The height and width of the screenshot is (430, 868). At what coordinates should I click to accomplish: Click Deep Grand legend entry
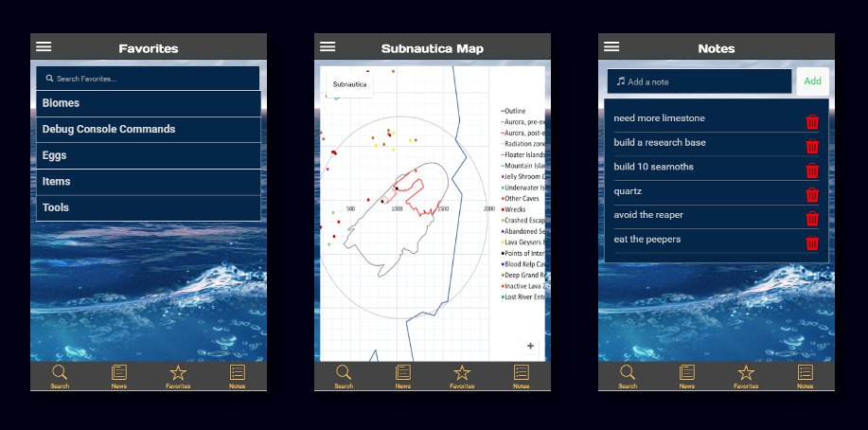click(x=523, y=275)
